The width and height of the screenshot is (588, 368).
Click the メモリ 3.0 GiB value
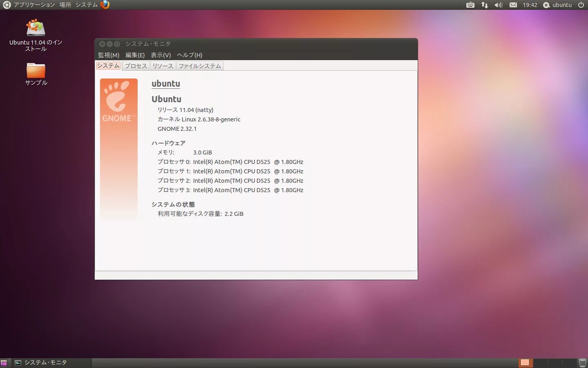point(203,153)
